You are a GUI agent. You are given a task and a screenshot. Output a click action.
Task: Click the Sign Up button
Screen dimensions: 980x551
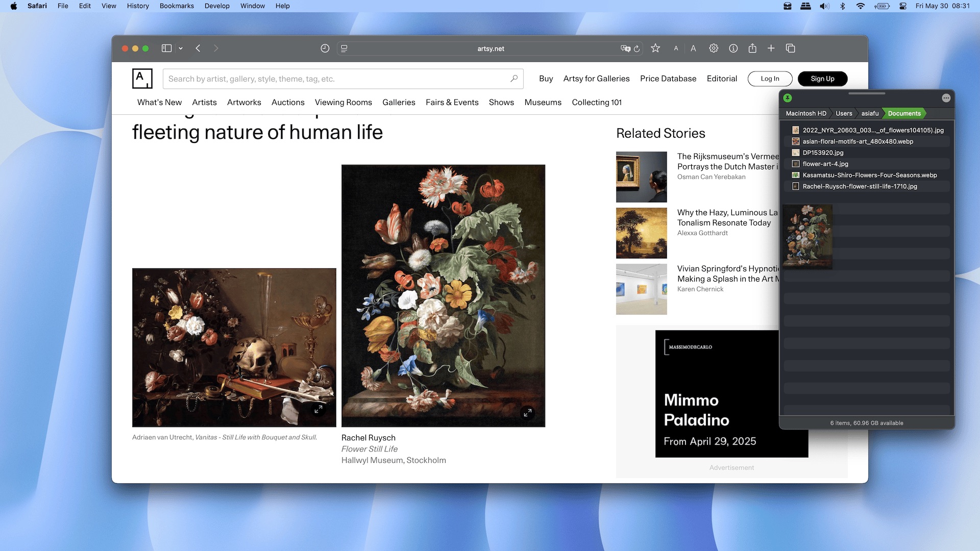[822, 79]
